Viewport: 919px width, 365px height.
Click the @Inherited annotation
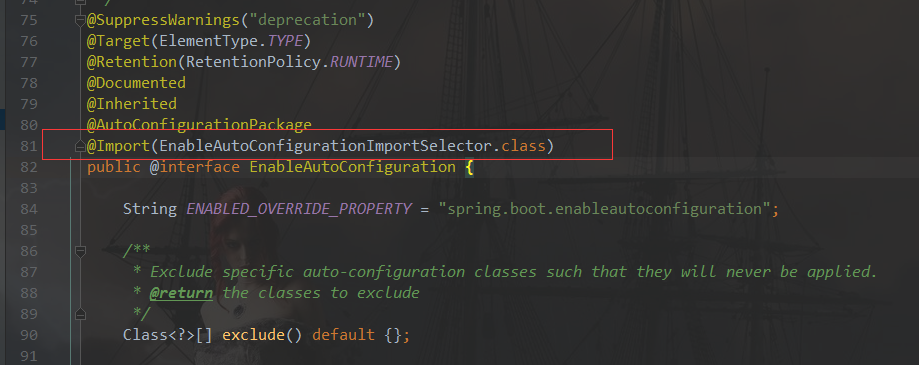tap(132, 104)
